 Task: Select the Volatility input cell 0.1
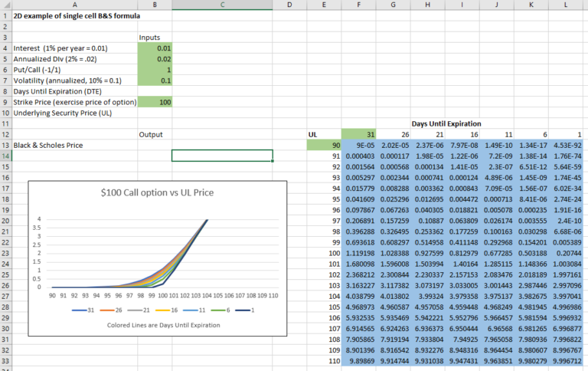pos(155,80)
